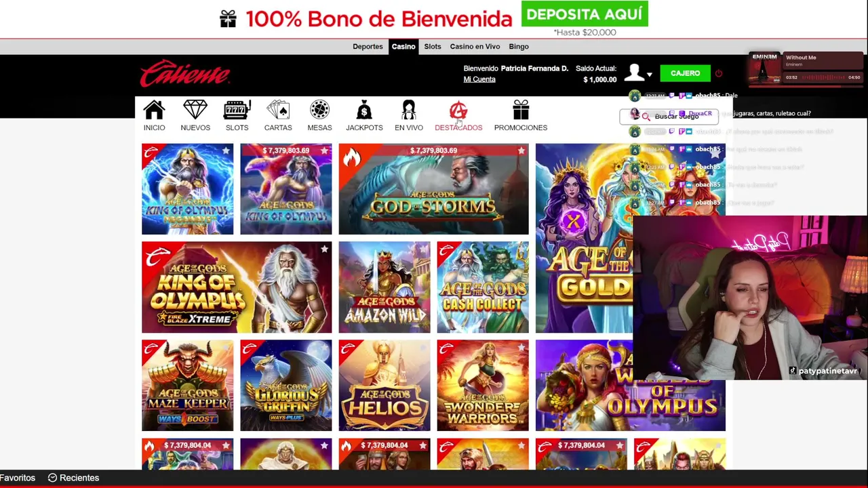Click the DEPOSITA AQUÍ banner button
The height and width of the screenshot is (488, 868).
pyautogui.click(x=585, y=14)
